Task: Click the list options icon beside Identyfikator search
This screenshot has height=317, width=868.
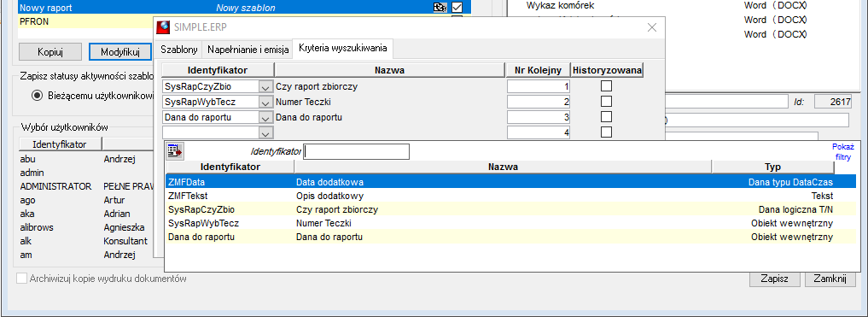Action: pyautogui.click(x=176, y=151)
